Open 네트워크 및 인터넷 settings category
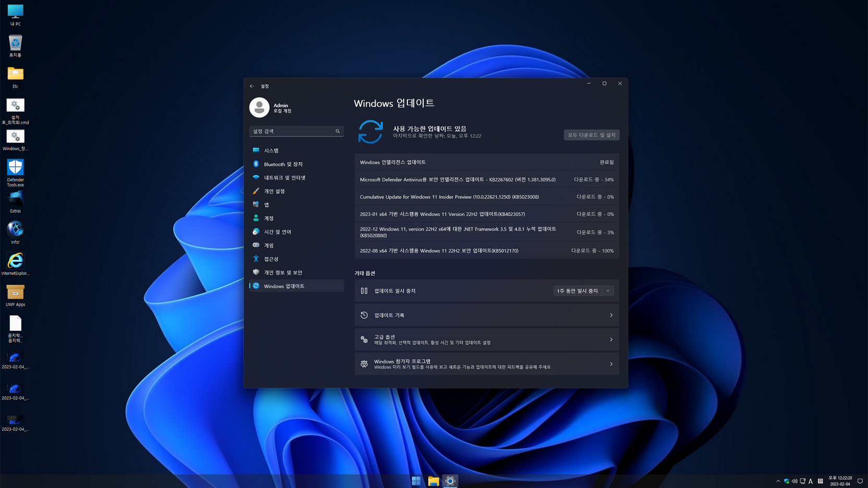This screenshot has width=868, height=488. 296,178
